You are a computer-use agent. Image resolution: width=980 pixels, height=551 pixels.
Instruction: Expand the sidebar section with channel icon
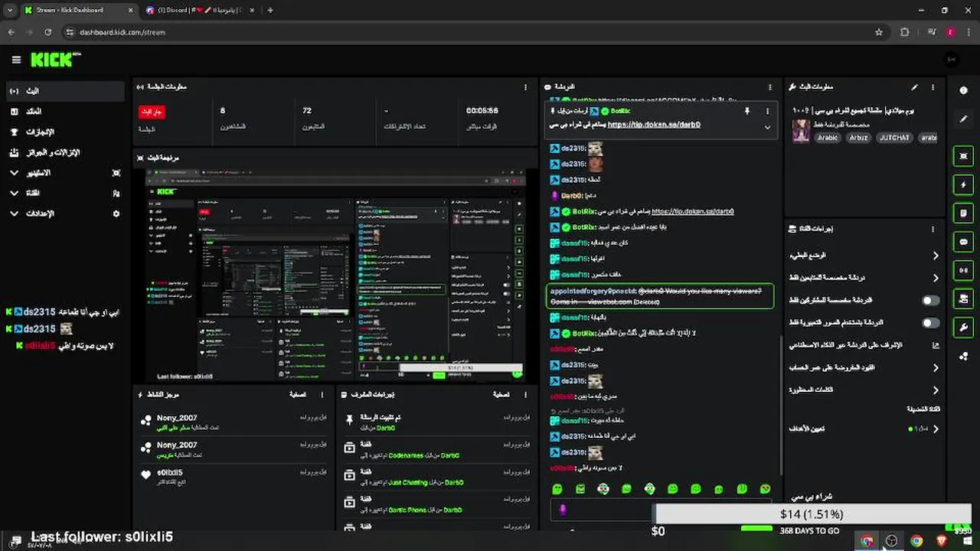click(x=64, y=193)
